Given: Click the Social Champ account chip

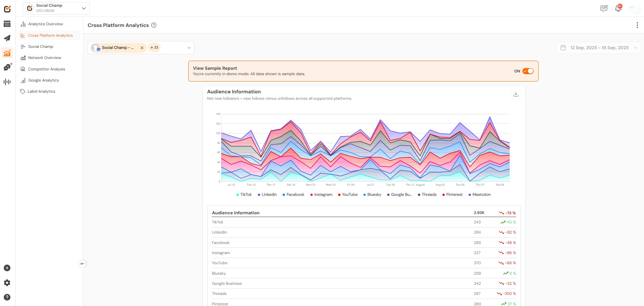Looking at the screenshot, I should (118, 48).
